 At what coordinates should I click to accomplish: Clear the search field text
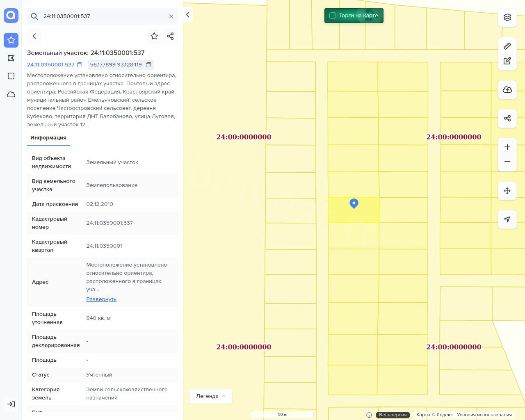171,16
